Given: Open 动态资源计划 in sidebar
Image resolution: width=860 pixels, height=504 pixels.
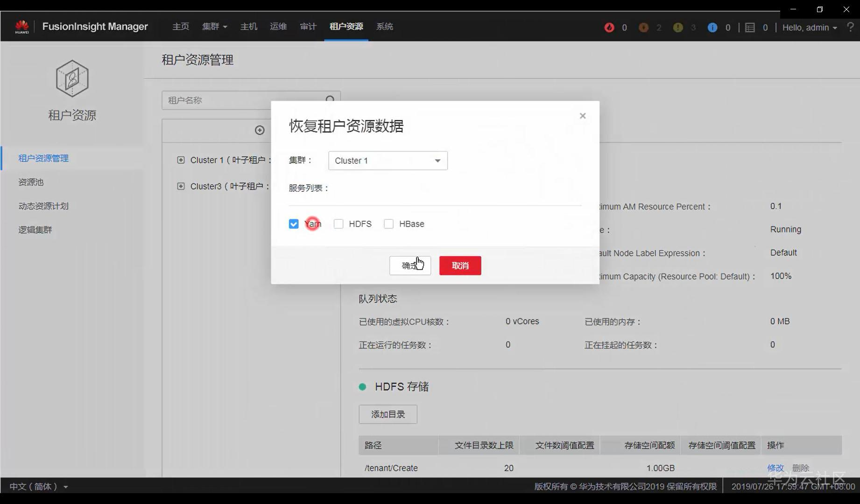Looking at the screenshot, I should (x=43, y=206).
